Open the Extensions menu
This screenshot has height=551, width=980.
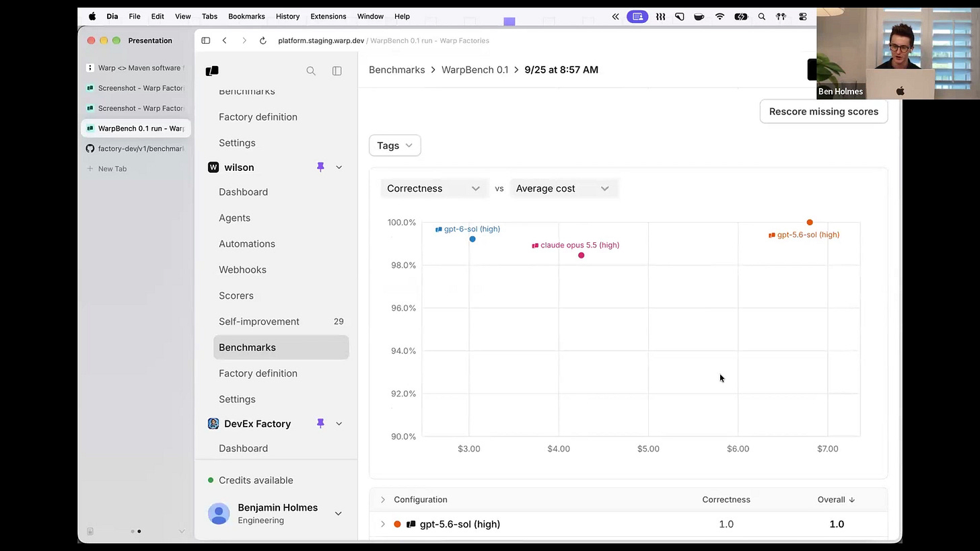[328, 16]
